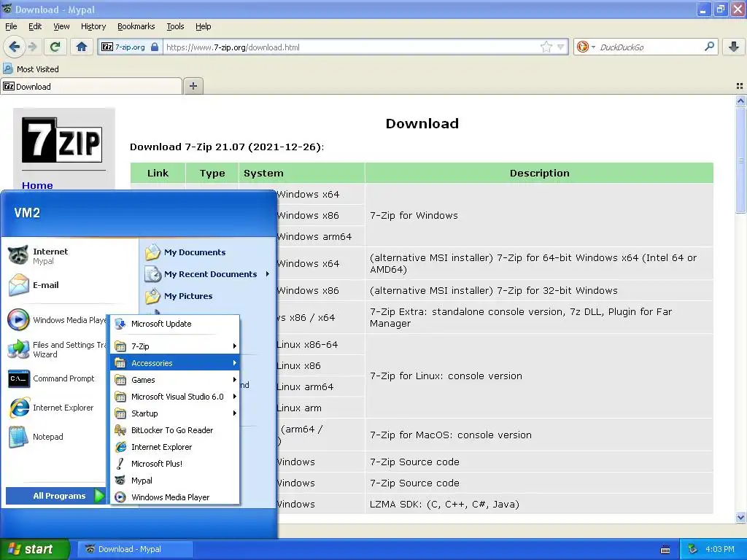
Task: Click the scrollbar down arrow
Action: click(740, 517)
